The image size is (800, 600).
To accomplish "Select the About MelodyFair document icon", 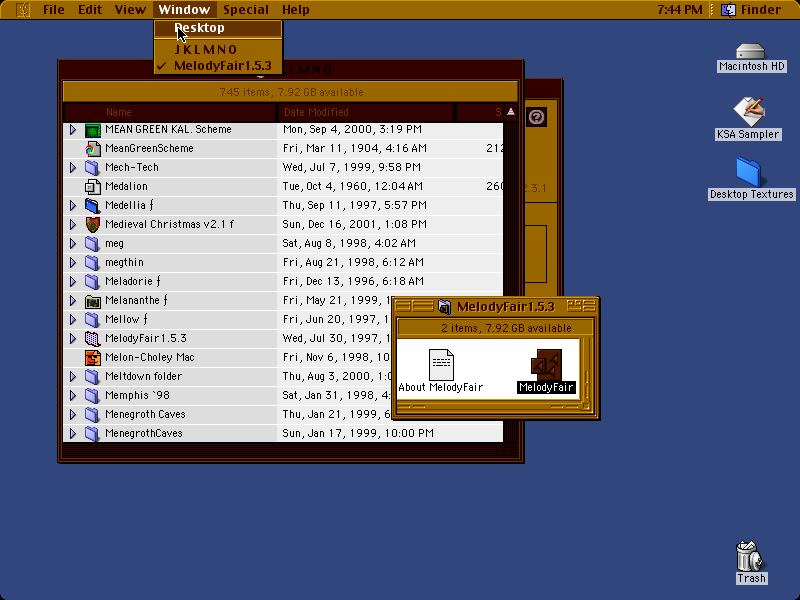I will point(441,364).
